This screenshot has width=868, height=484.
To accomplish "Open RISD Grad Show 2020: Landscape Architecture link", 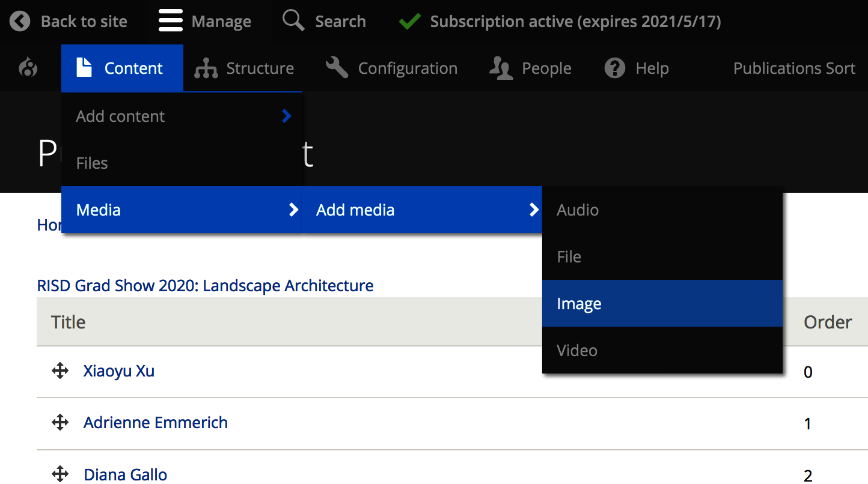I will 206,285.
